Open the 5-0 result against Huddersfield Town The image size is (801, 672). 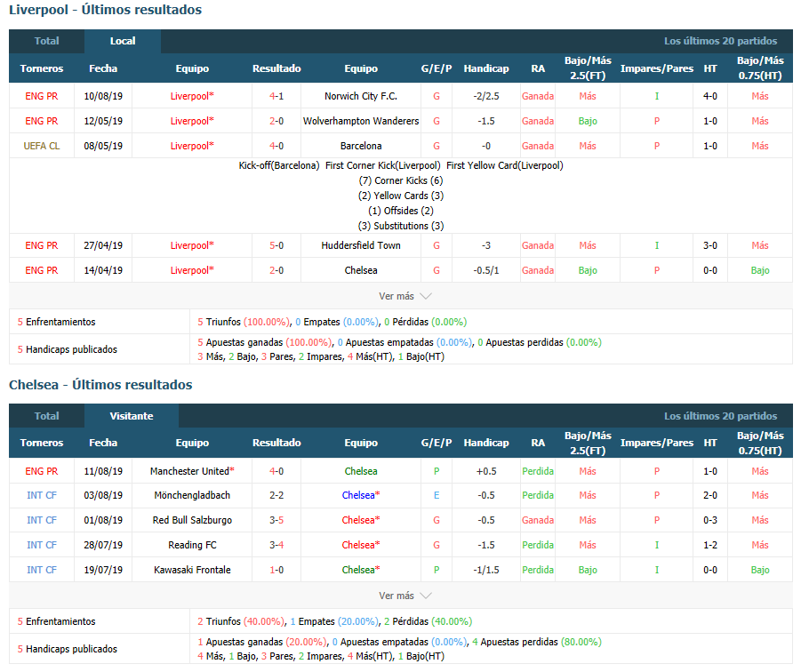[x=276, y=245]
